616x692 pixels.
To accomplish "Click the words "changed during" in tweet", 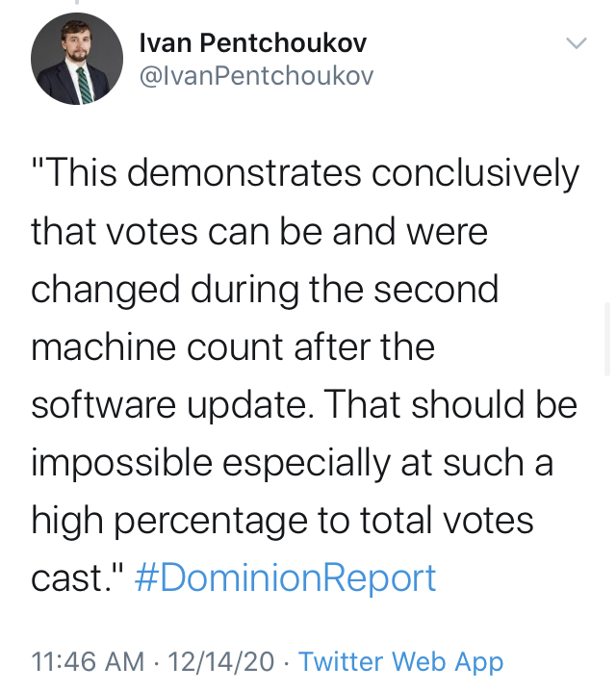I will [165, 291].
